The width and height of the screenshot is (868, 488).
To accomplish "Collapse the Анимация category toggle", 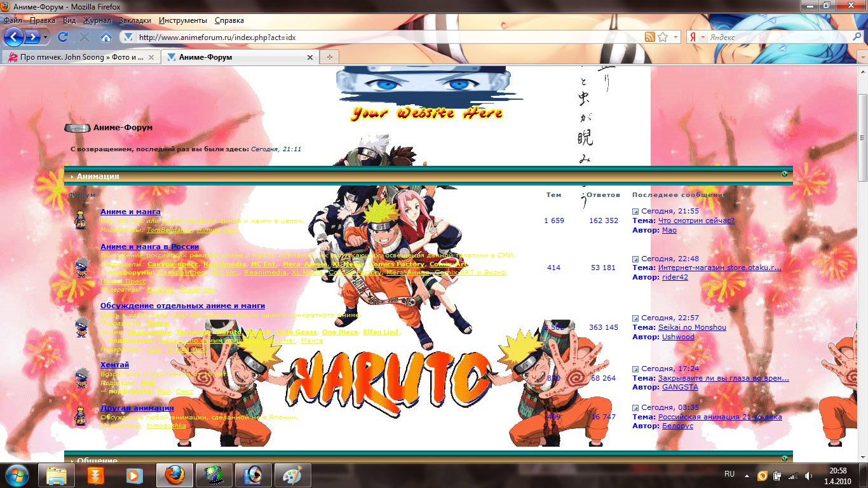I will [785, 174].
